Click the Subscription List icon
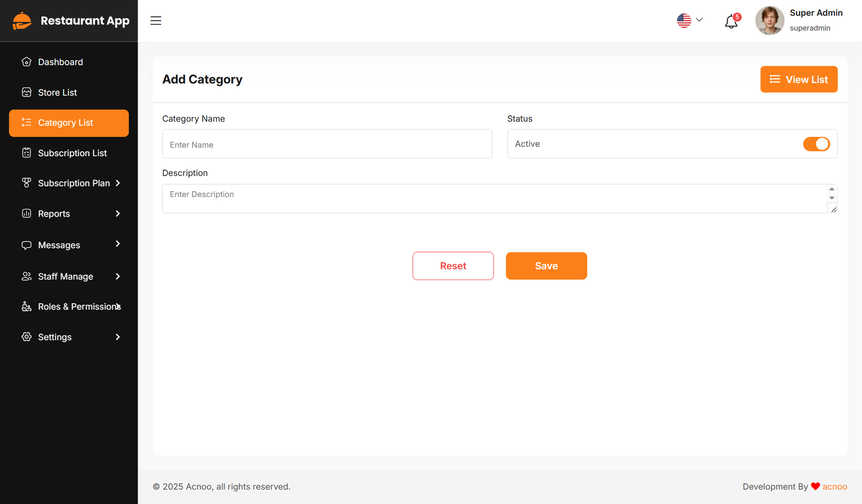862x504 pixels. pos(26,153)
